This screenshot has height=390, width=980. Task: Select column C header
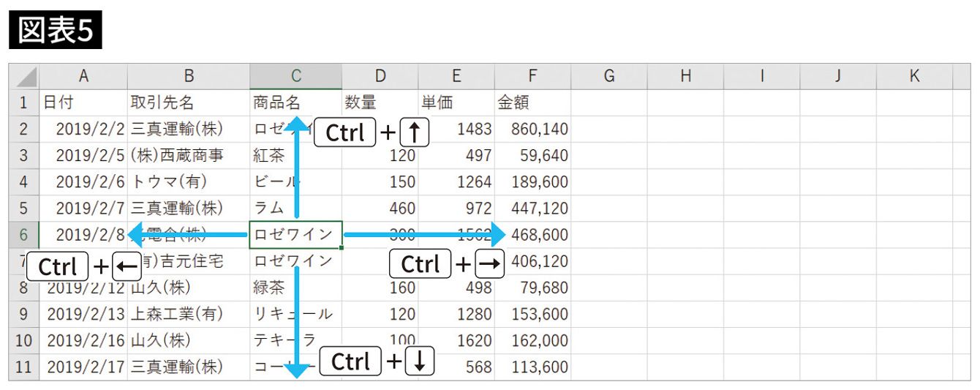coord(295,76)
